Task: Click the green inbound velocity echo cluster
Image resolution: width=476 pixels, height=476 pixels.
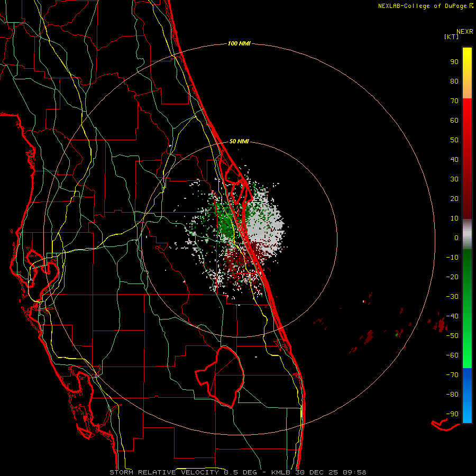Action: [225, 220]
